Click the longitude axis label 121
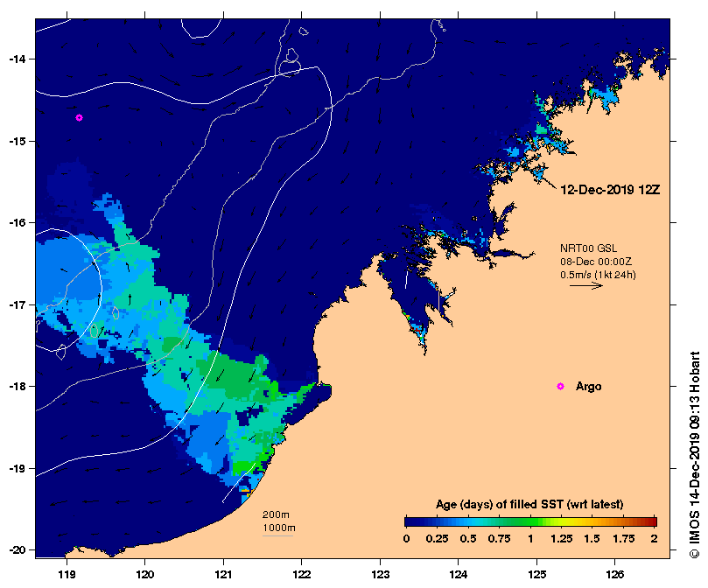The image size is (708, 588). [223, 575]
